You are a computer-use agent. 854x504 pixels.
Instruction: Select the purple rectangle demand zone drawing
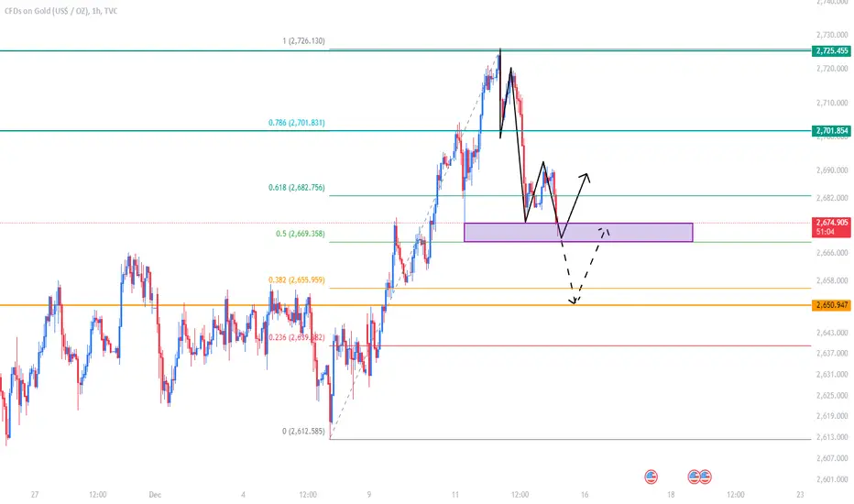point(578,232)
